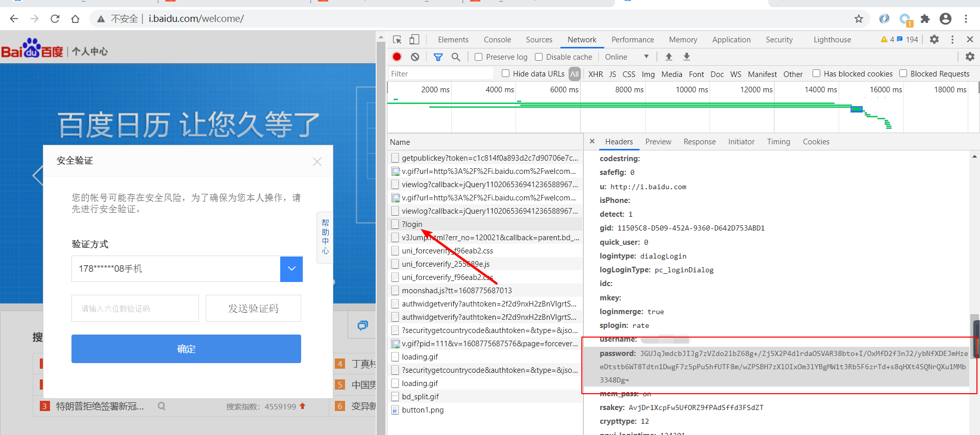This screenshot has width=980, height=435.
Task: Open the Application tab
Action: (x=731, y=40)
